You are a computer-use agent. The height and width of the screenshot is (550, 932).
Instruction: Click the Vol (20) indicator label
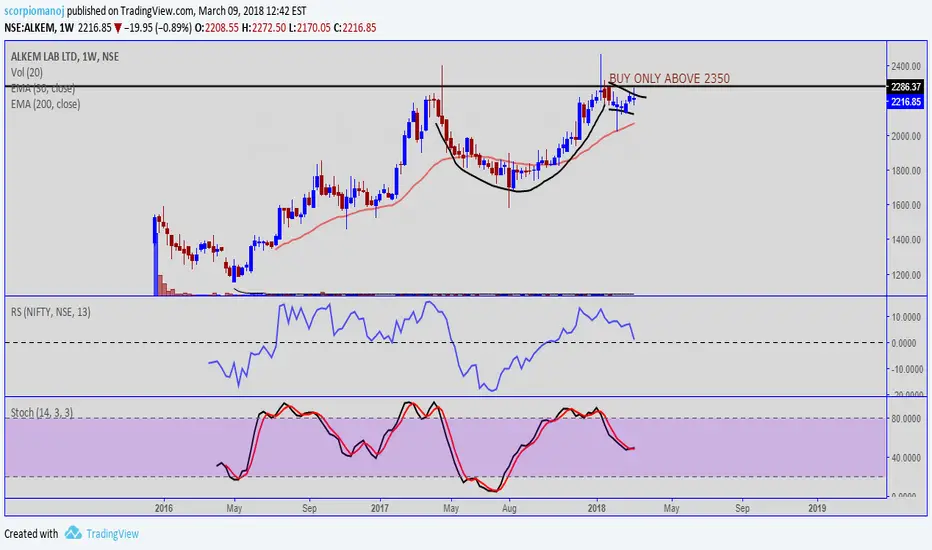[x=27, y=73]
